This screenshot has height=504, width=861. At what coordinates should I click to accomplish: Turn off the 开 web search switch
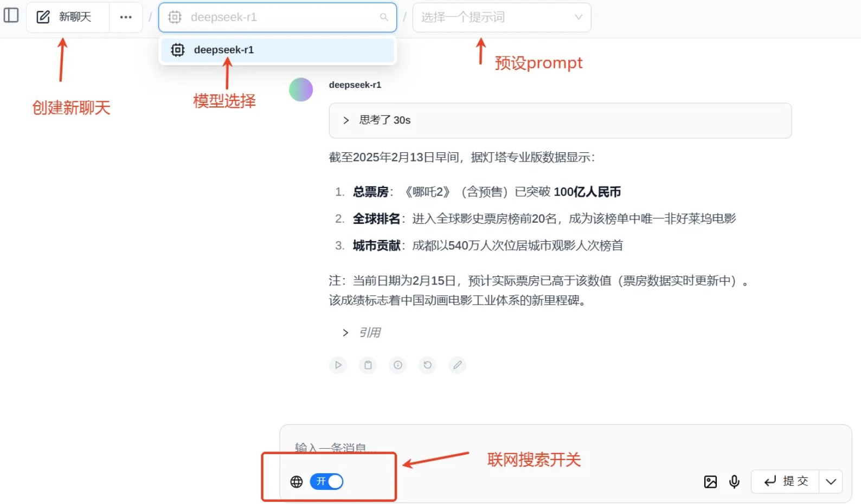point(326,481)
